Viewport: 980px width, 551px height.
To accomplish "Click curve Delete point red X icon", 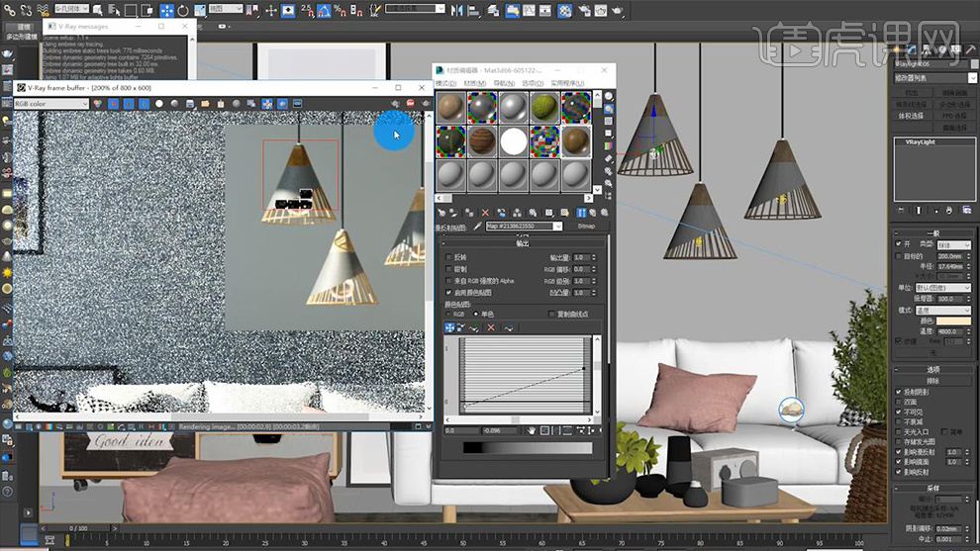I will tap(491, 327).
